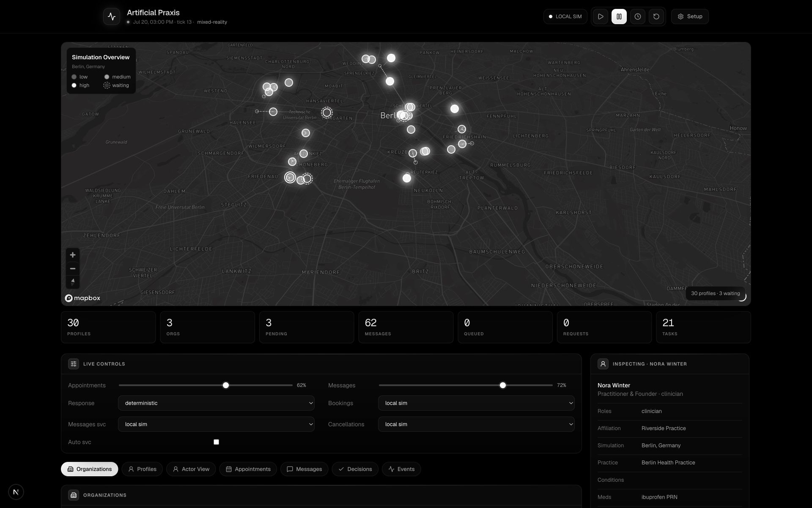Screen dimensions: 812x508
Task: Click the 'medium' legend entry
Action: [117, 77]
